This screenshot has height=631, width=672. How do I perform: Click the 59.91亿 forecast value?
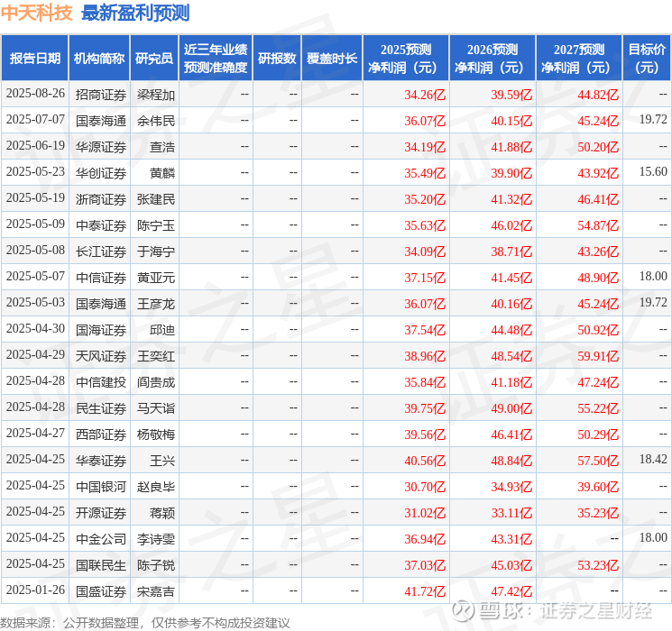click(598, 356)
